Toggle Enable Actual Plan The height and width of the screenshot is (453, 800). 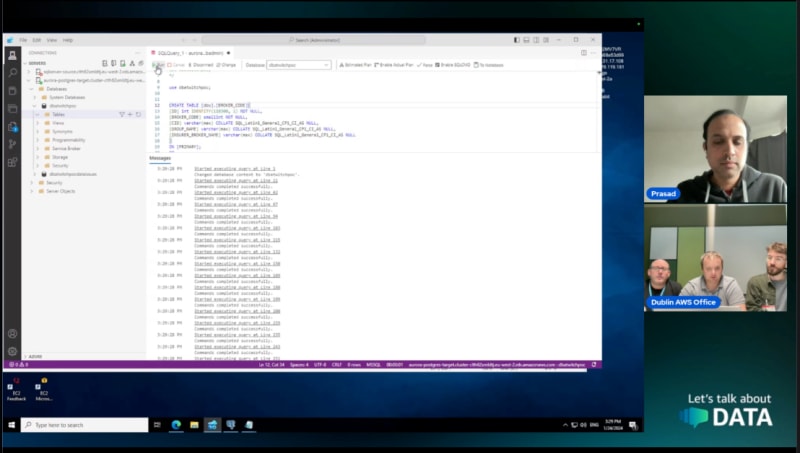point(394,65)
